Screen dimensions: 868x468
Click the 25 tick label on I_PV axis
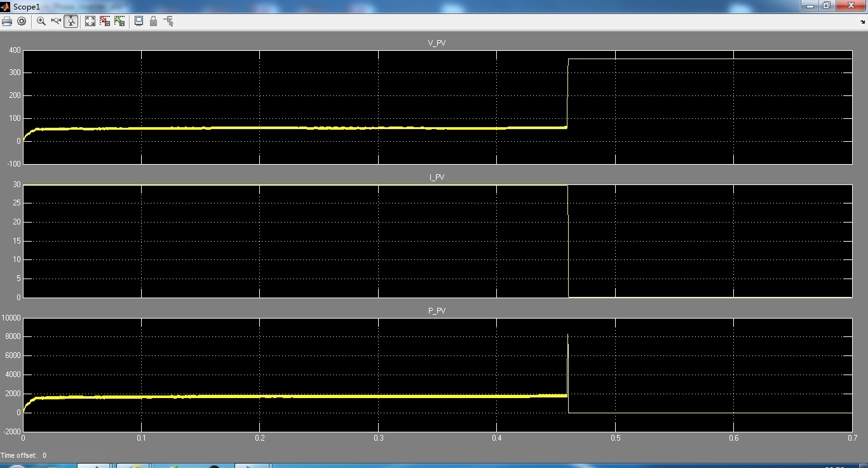pos(17,203)
